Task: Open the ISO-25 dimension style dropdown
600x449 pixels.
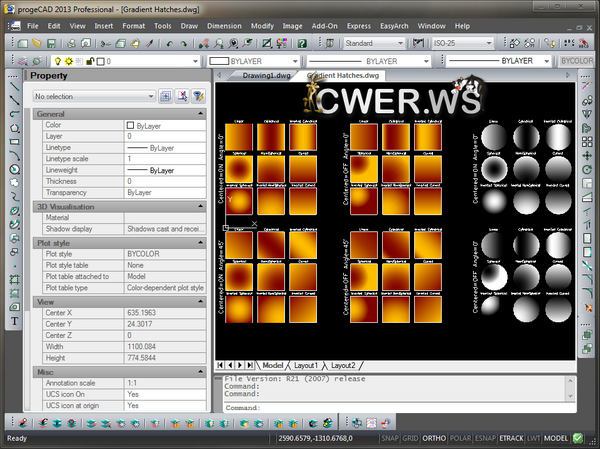Action: [x=463, y=44]
